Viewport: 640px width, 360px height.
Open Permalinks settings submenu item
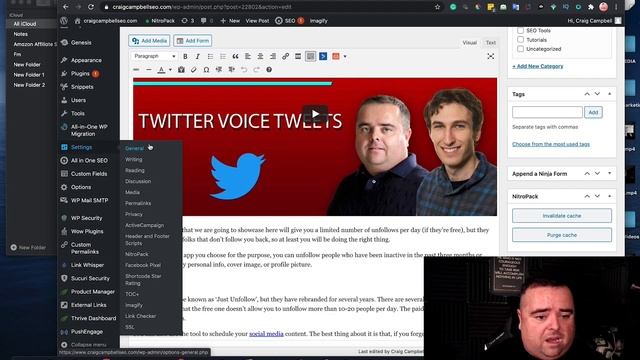coord(138,203)
